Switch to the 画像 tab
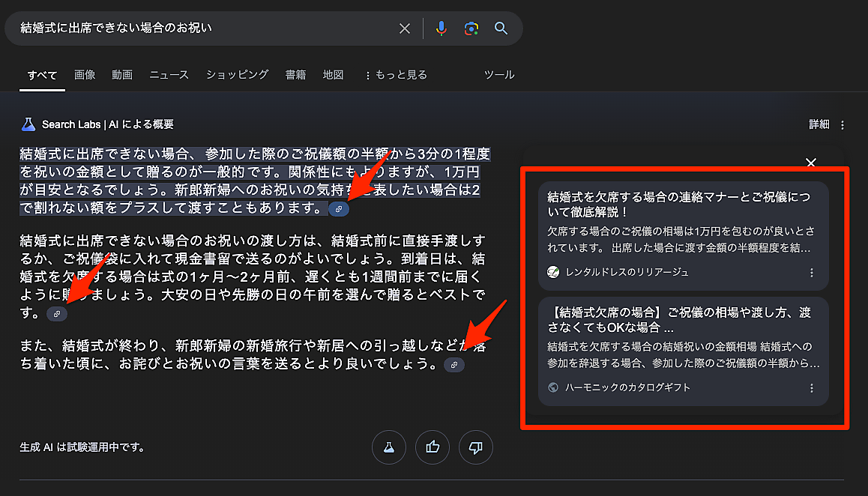 click(85, 75)
